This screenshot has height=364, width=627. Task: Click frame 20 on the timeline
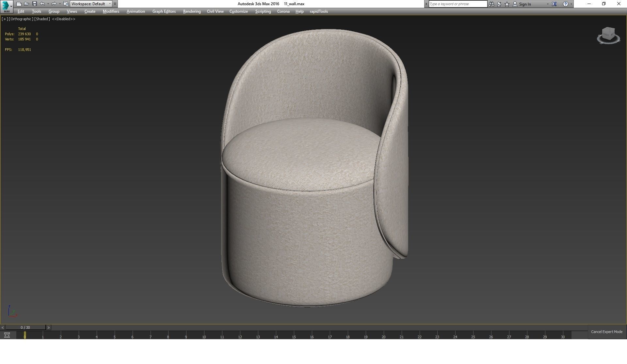point(383,337)
